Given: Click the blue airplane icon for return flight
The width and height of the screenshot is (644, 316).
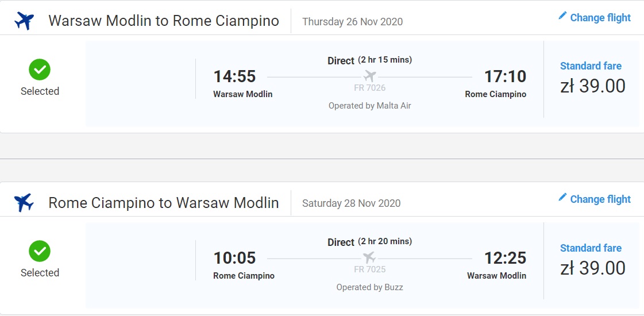Looking at the screenshot, I should tap(24, 203).
